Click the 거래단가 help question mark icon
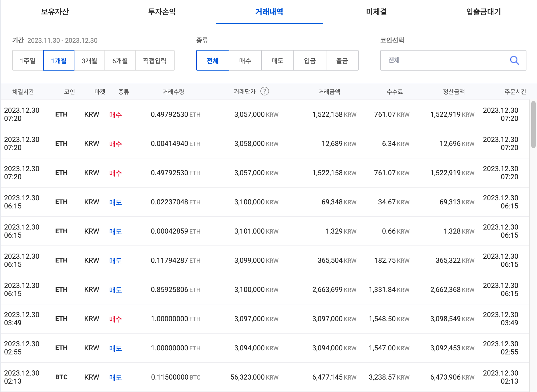 pos(264,91)
